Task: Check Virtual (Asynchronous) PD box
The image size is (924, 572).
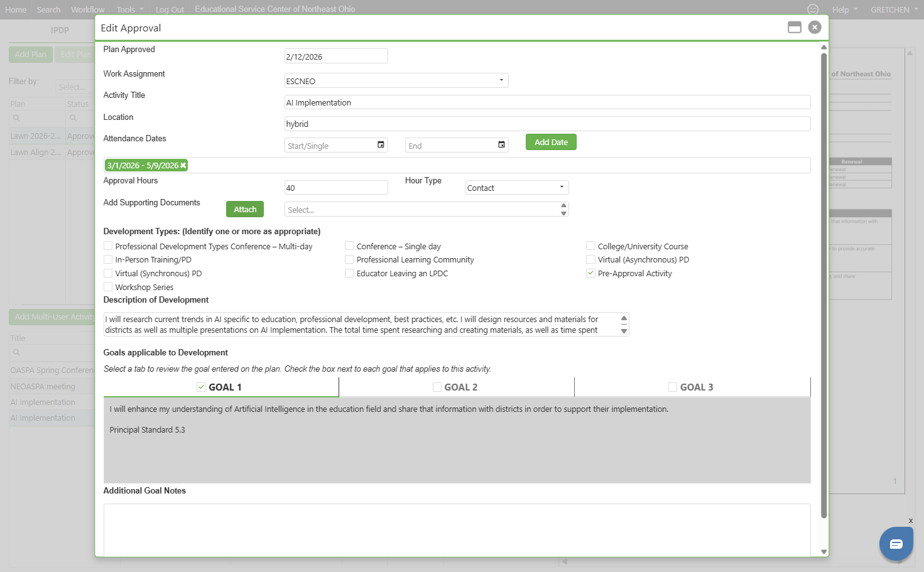Action: pos(590,259)
